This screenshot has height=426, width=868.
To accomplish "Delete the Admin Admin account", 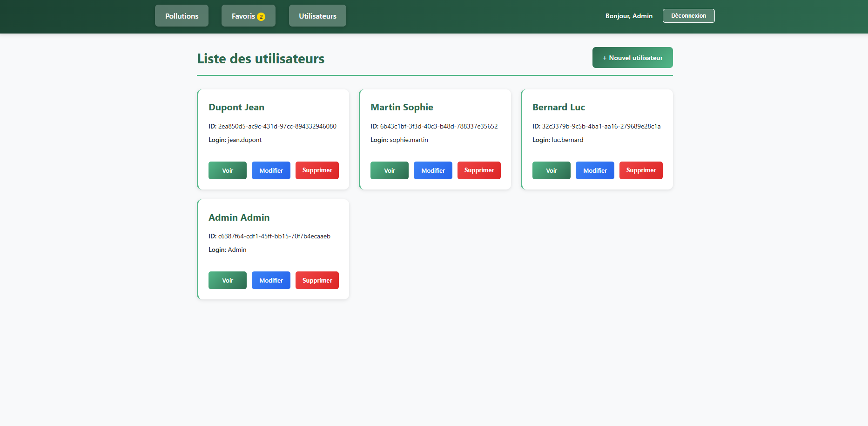I will (x=317, y=280).
